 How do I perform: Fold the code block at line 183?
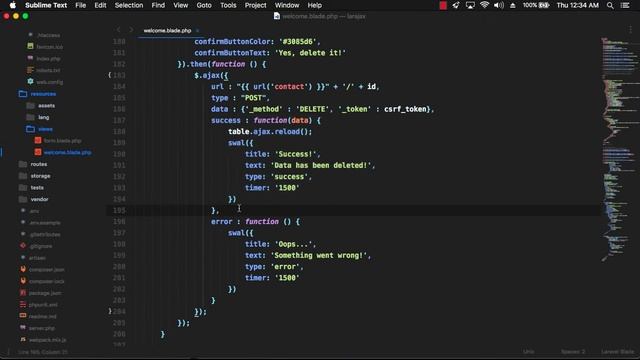tap(109, 75)
